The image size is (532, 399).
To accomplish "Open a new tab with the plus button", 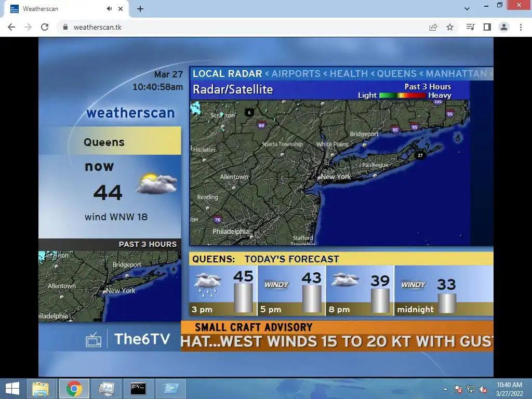I will (140, 9).
